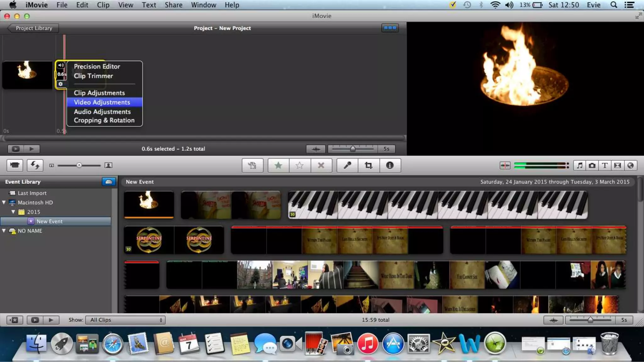Toggle disk grouping button in Event Library header
The image size is (644, 362).
pyautogui.click(x=109, y=182)
